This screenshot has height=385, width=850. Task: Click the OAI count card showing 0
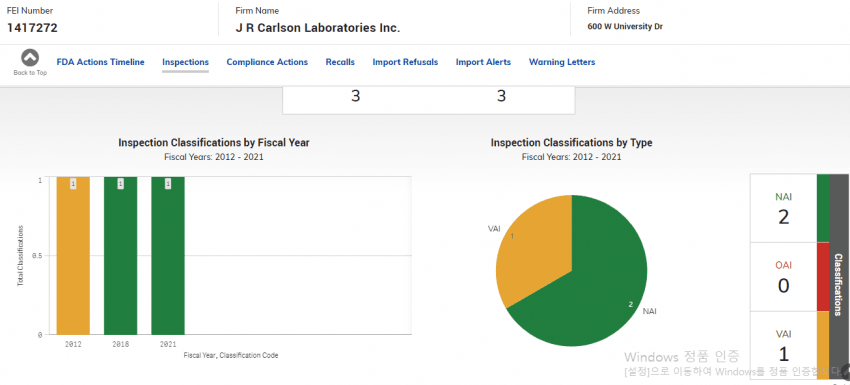pyautogui.click(x=783, y=277)
